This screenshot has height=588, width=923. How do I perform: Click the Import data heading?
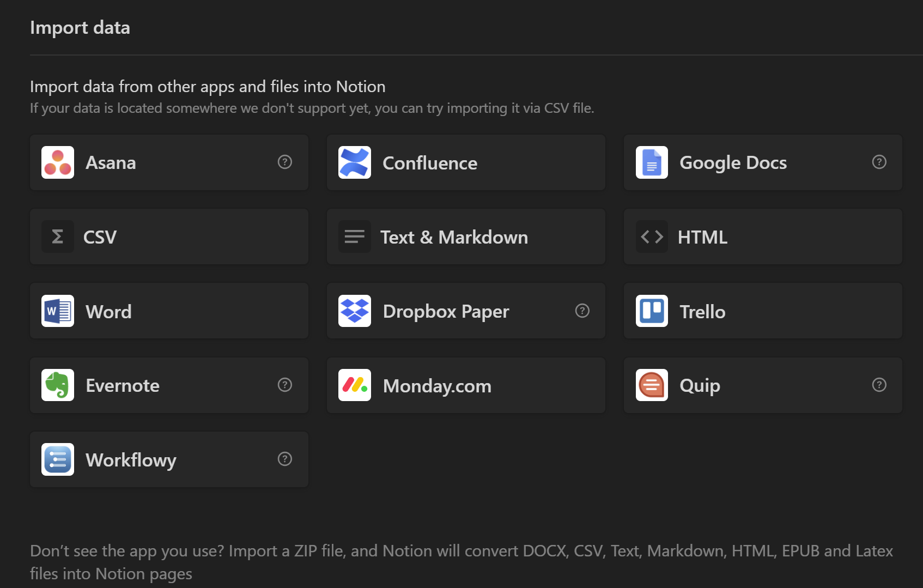80,28
